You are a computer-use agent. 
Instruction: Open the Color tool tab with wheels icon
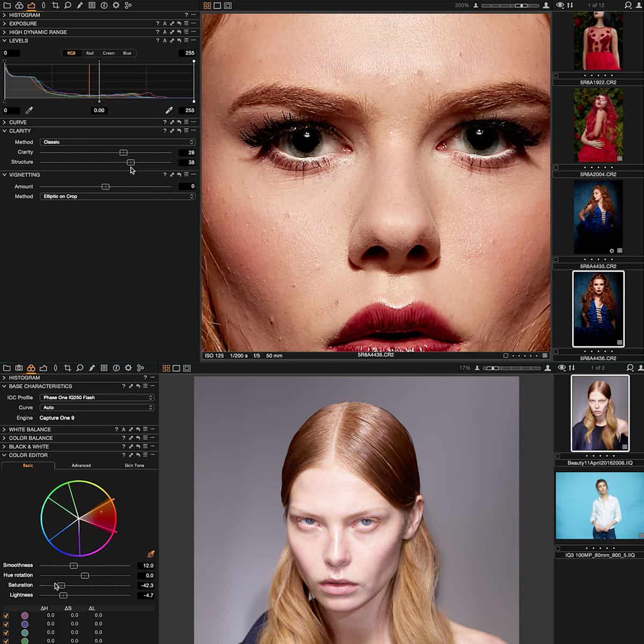point(31,368)
